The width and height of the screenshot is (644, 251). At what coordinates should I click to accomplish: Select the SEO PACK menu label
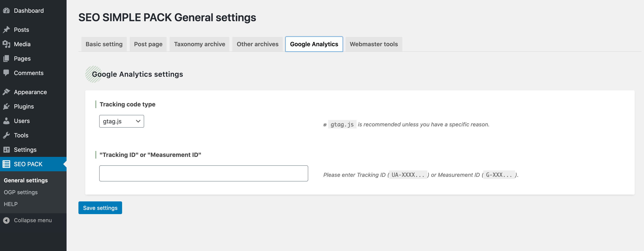pos(28,164)
